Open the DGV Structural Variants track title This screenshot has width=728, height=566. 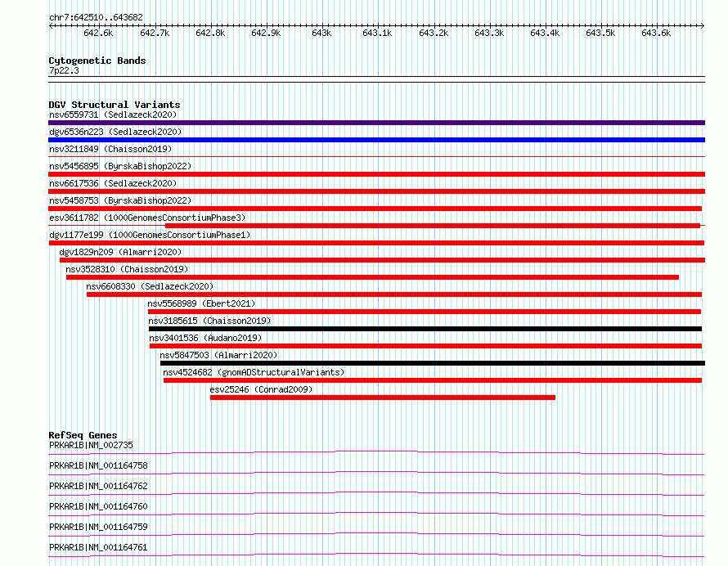(x=115, y=105)
